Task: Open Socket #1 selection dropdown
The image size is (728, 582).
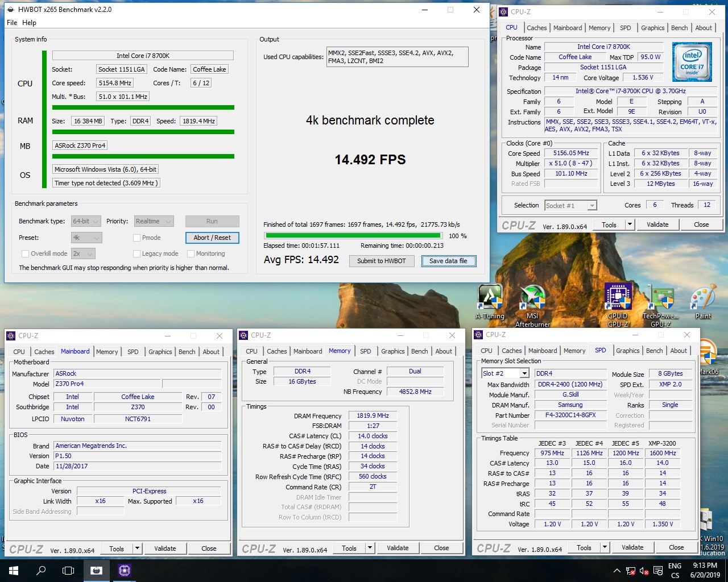Action: tap(570, 205)
